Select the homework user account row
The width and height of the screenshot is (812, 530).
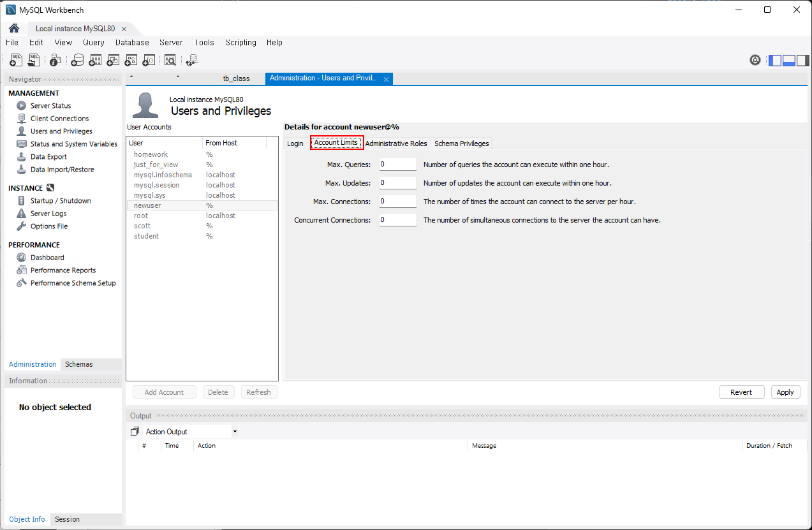tap(202, 154)
